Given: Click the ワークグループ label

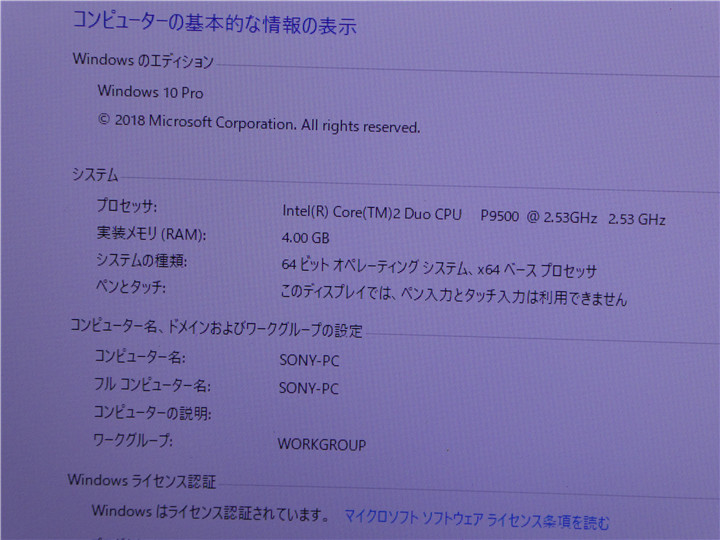Looking at the screenshot, I should point(133,440).
